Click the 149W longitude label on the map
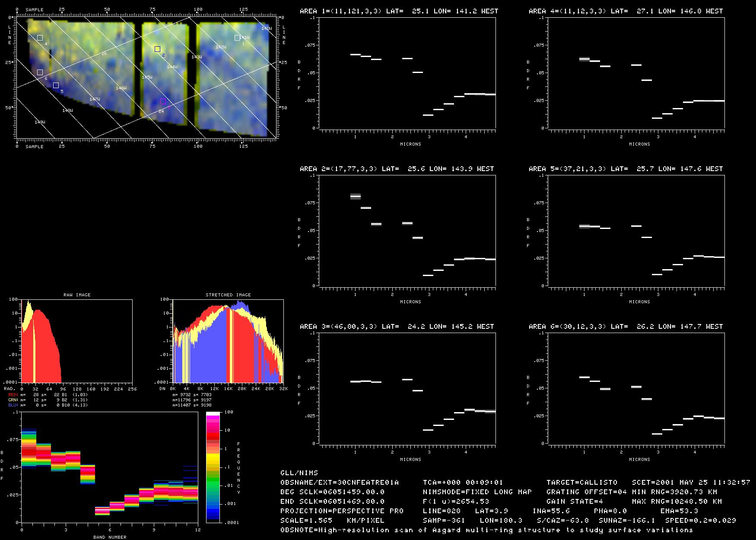The width and height of the screenshot is (756, 540). (x=40, y=122)
